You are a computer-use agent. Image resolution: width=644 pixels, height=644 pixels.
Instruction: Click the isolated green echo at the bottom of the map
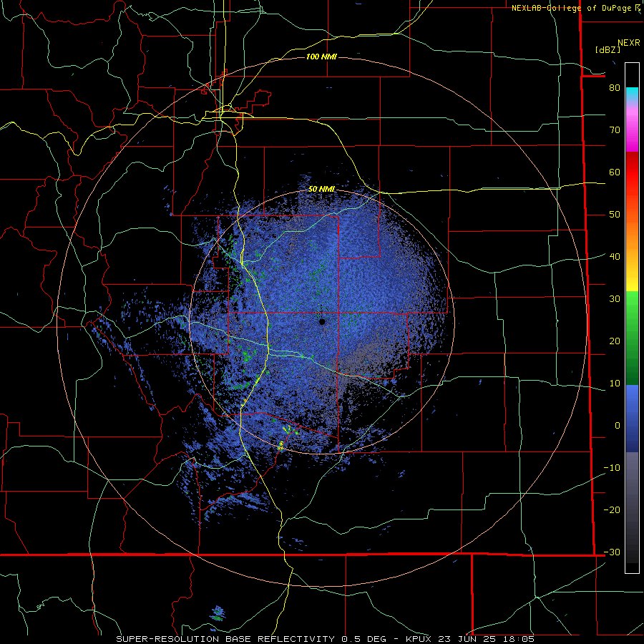(x=218, y=614)
